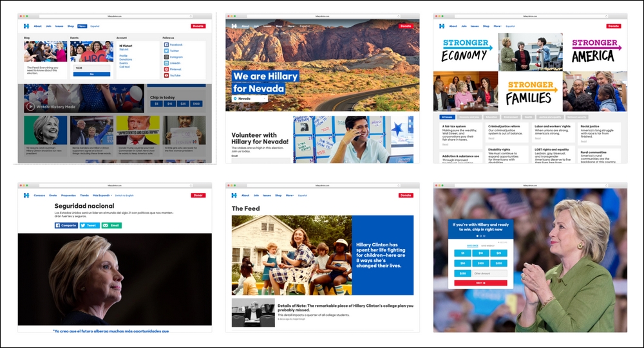Reload the page in The Feed window address bar

(399, 185)
